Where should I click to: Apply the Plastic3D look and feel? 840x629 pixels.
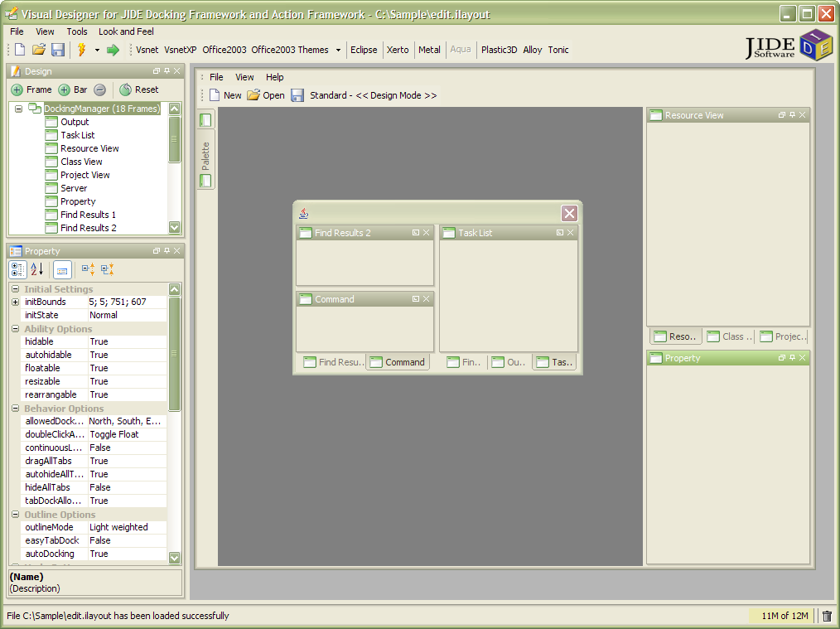[499, 50]
